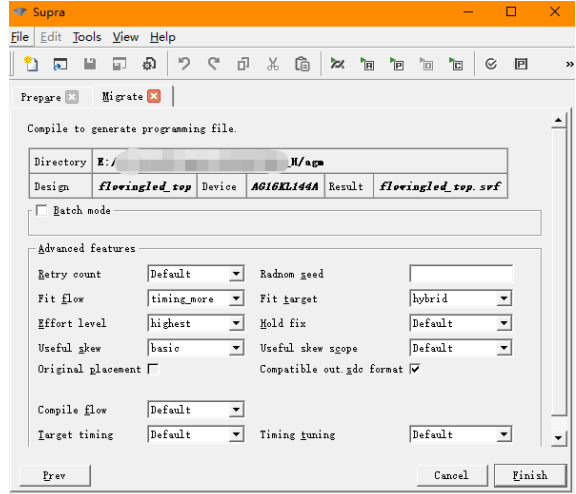Click the flowingled_top.svf result cell

coord(440,186)
